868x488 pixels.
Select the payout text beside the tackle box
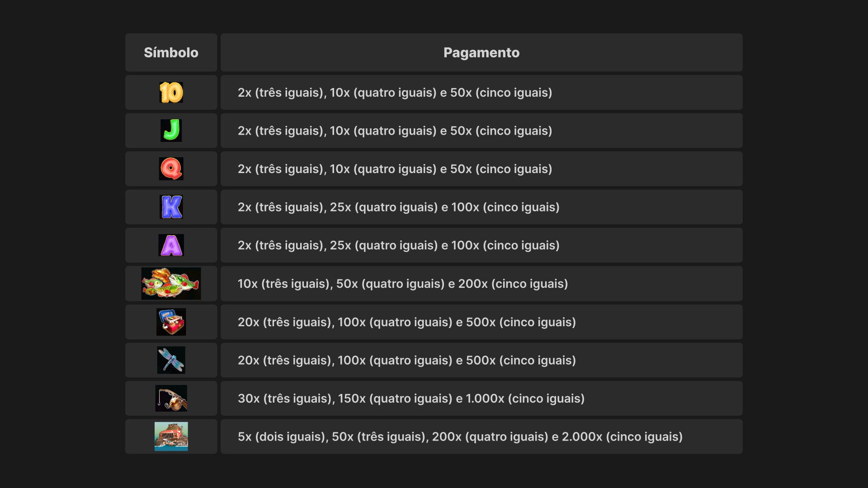pos(406,322)
